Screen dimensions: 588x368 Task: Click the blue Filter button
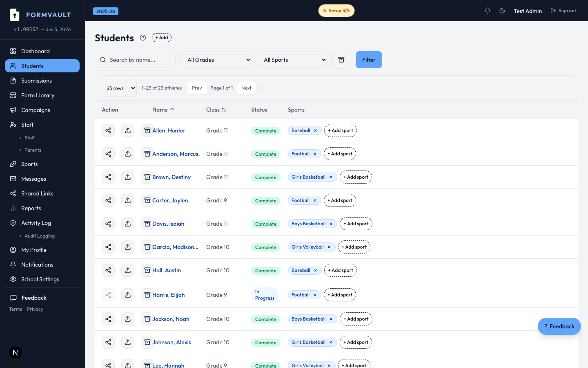coord(369,60)
